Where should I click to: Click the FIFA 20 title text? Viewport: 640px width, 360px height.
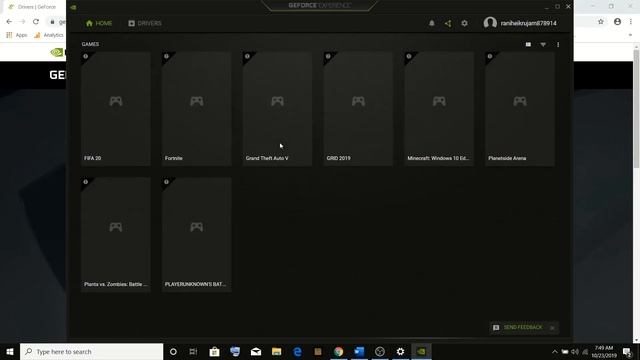93,158
